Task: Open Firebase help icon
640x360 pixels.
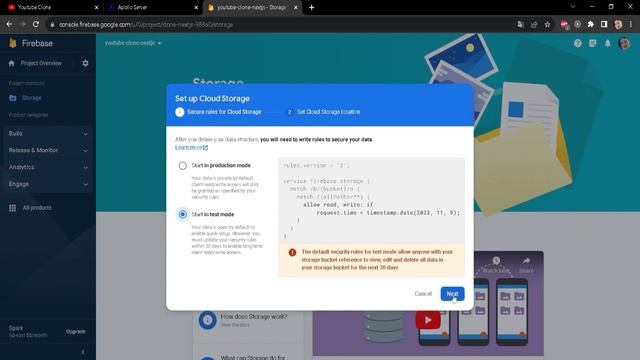Action: pos(577,43)
